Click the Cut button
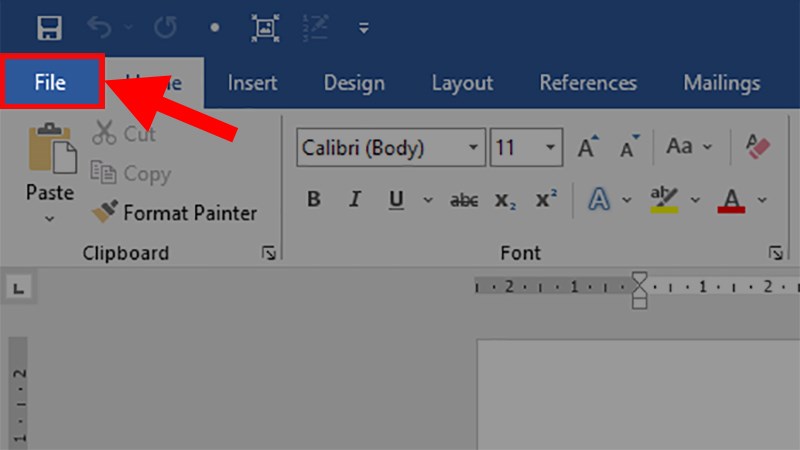This screenshot has width=800, height=450. (x=124, y=134)
